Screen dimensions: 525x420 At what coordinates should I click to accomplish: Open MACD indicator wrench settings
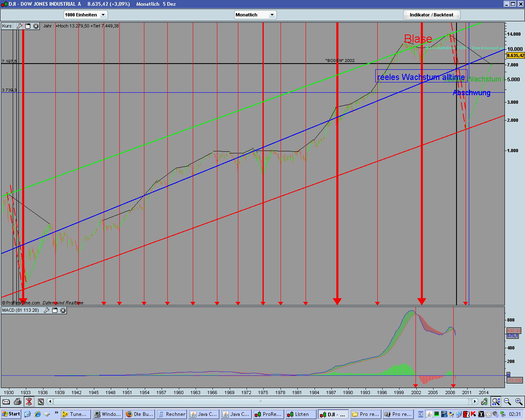[x=46, y=310]
